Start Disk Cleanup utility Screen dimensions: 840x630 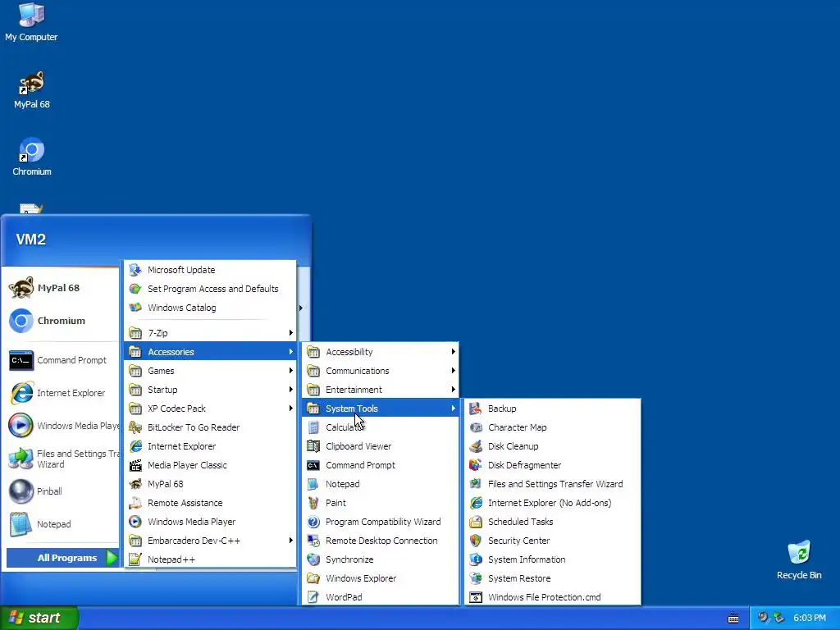pos(552,446)
